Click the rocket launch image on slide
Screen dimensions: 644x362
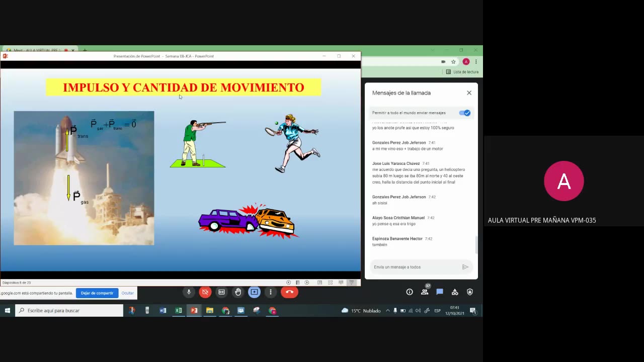[84, 178]
